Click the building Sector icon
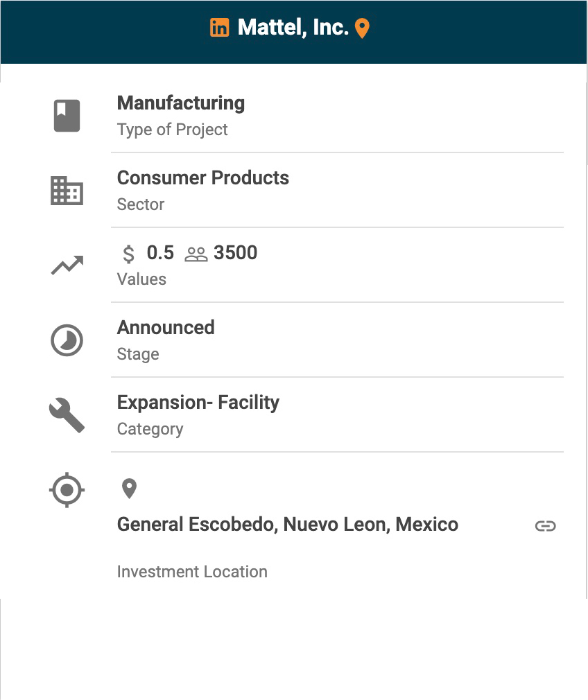 tap(67, 191)
